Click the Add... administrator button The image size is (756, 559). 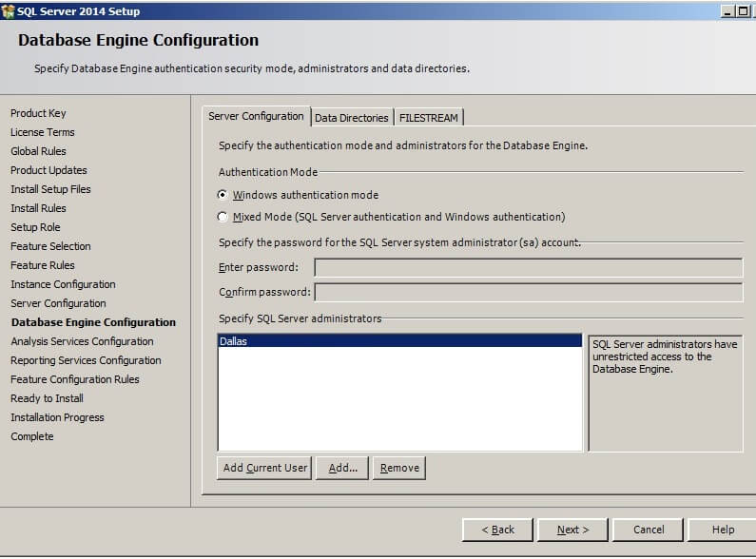point(342,468)
